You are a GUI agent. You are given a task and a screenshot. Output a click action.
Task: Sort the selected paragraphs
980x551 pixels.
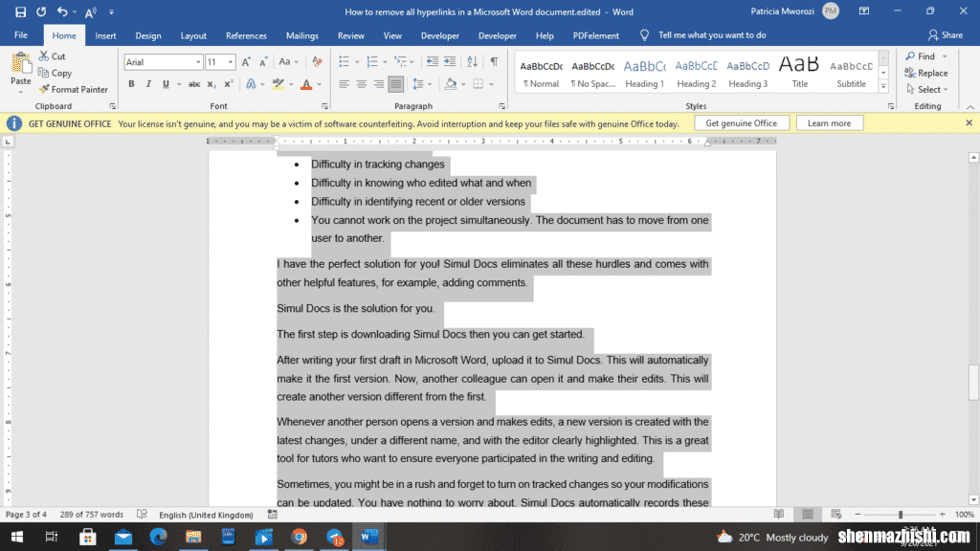pyautogui.click(x=472, y=61)
